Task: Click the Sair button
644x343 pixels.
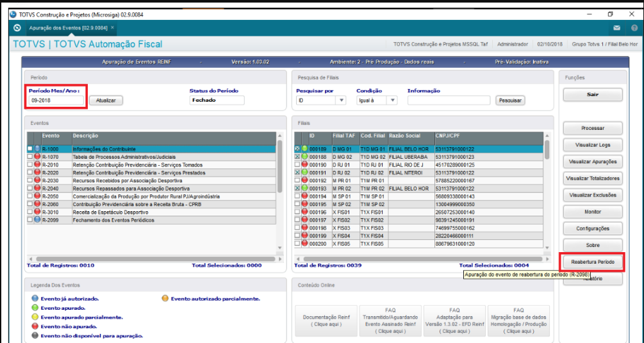Action: point(593,94)
